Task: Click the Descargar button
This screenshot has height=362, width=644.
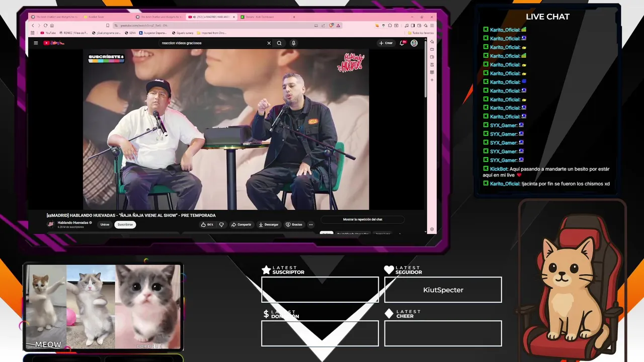Action: pos(269,225)
